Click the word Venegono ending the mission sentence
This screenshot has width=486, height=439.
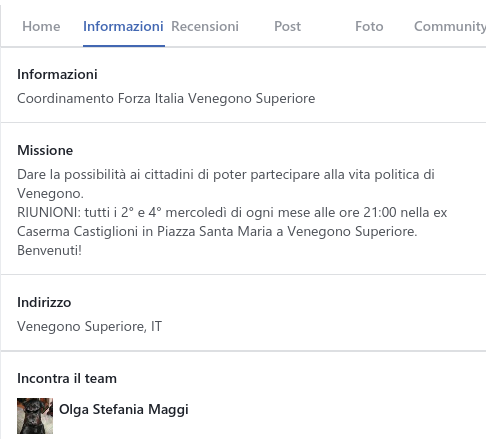(x=50, y=193)
